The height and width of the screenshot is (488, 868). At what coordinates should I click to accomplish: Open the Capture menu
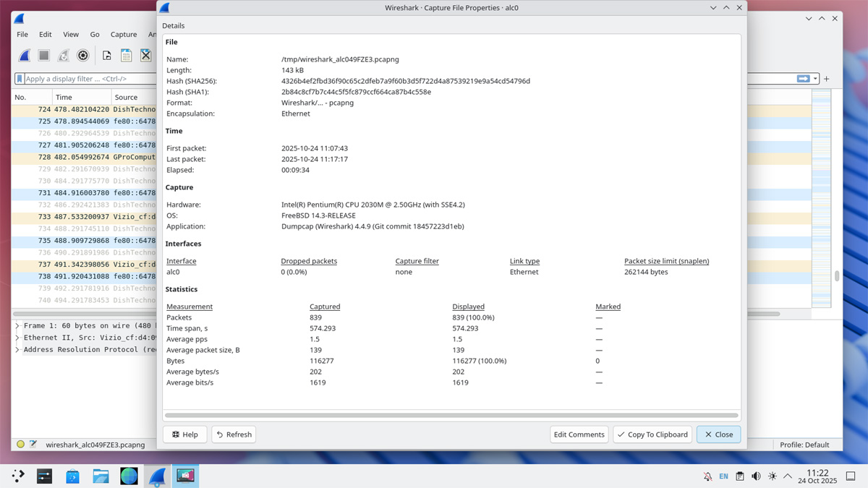(124, 34)
